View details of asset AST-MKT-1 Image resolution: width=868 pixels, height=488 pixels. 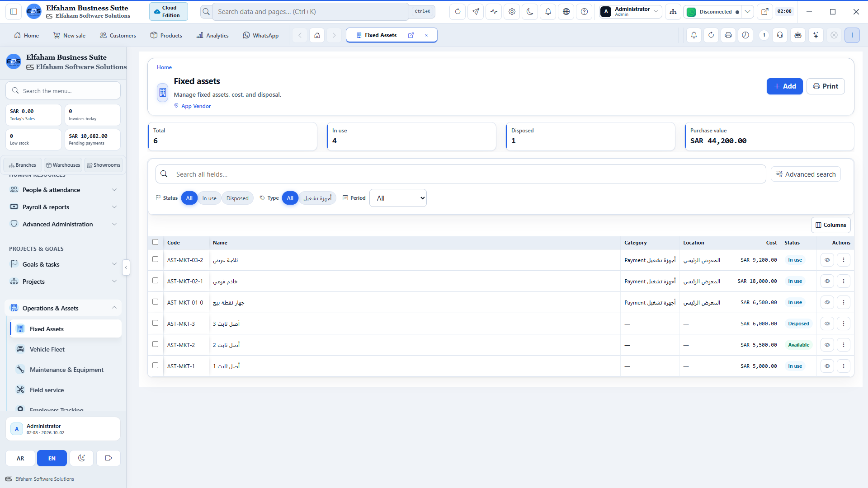[827, 366]
